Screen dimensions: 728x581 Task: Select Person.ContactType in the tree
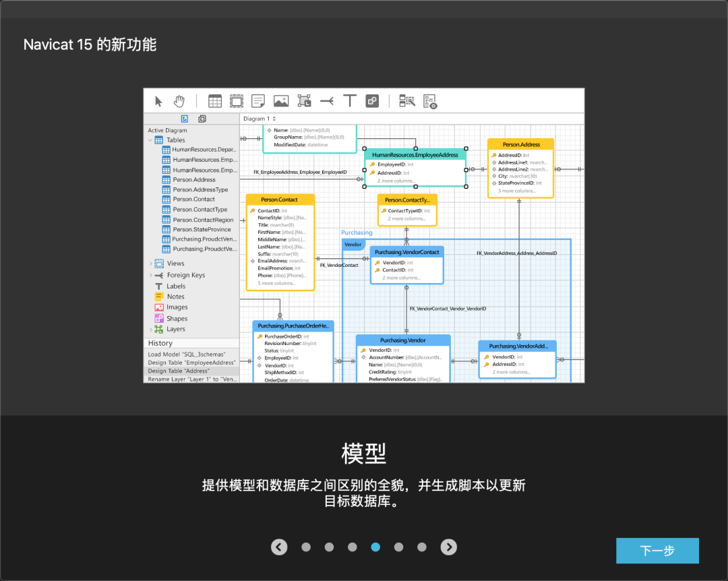tap(200, 210)
